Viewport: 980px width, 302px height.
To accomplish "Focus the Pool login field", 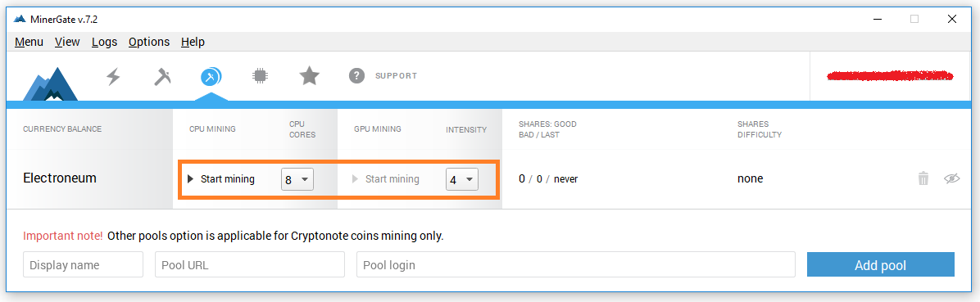I will point(575,264).
